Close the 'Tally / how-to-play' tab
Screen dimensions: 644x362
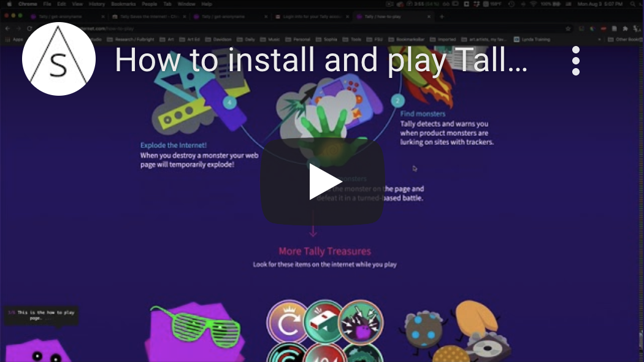(x=429, y=17)
